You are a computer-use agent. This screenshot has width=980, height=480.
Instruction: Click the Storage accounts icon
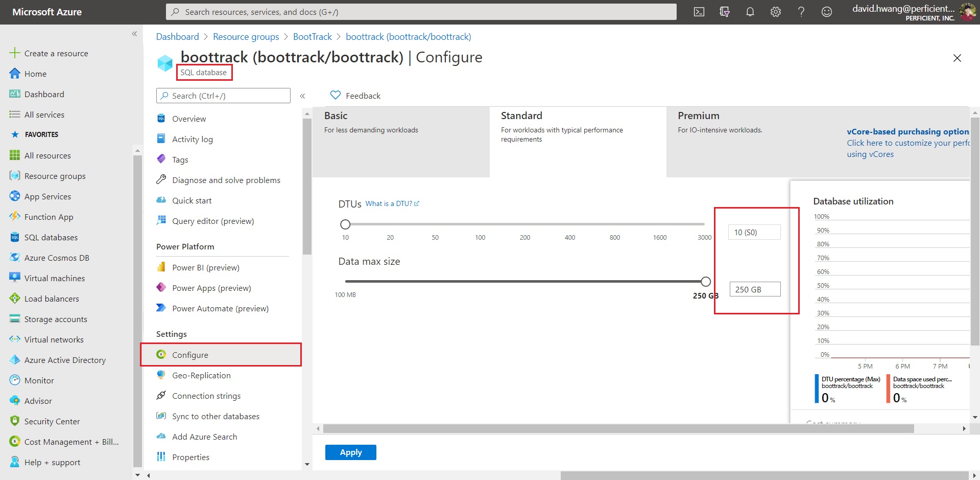point(15,319)
